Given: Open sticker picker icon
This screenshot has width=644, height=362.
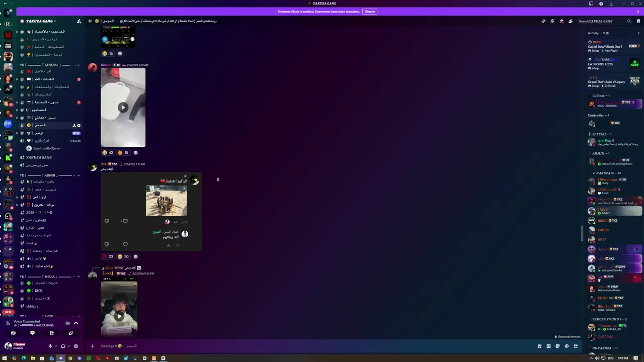Looking at the screenshot, I should point(557,346).
